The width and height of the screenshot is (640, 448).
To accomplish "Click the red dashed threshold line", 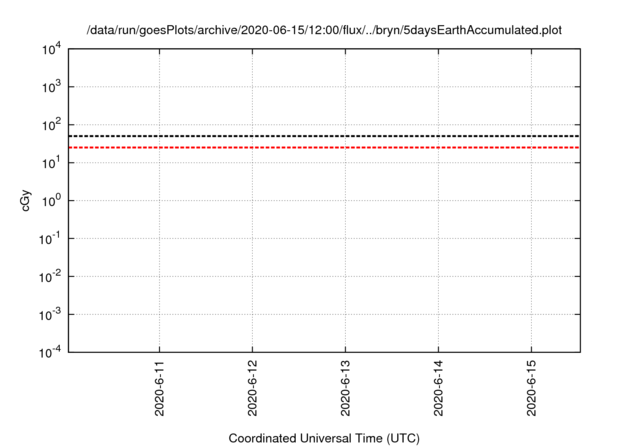I will [x=324, y=147].
